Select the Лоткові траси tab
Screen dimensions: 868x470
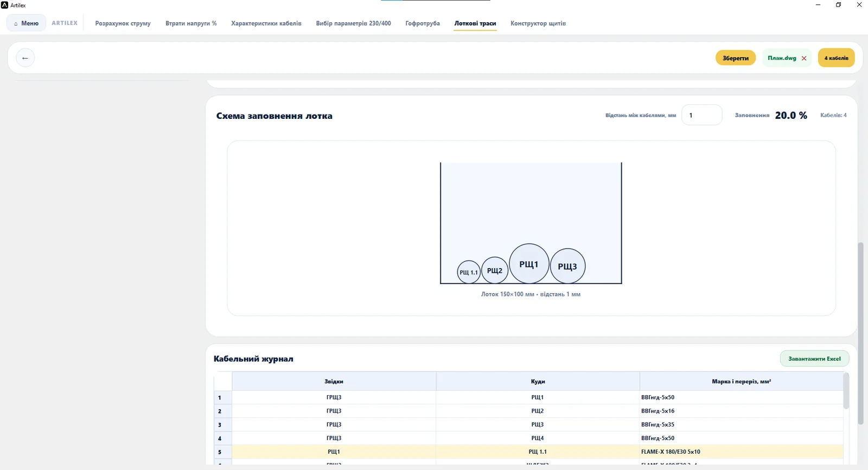pos(475,23)
